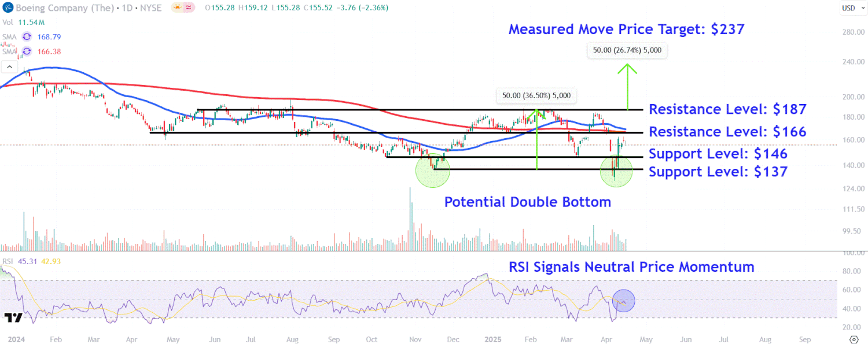Image resolution: width=868 pixels, height=344 pixels.
Task: Click the RSI indicator label
Action: 8,261
